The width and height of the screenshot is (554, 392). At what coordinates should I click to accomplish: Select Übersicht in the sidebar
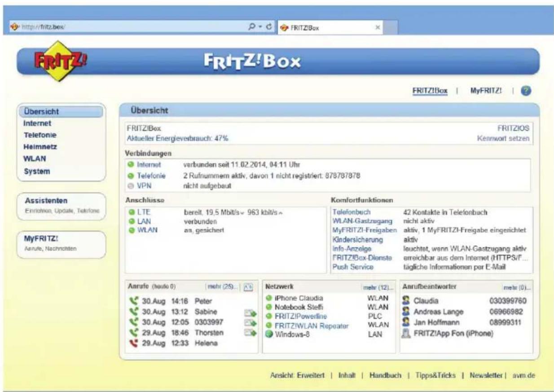click(x=62, y=111)
